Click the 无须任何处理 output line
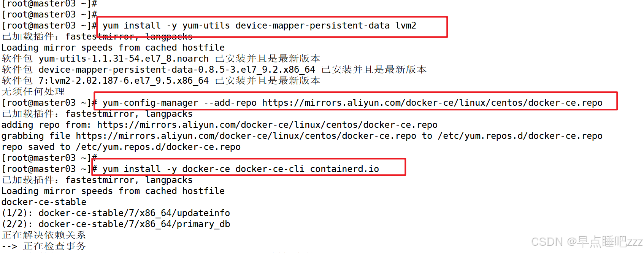This screenshot has width=644, height=253. (x=33, y=92)
